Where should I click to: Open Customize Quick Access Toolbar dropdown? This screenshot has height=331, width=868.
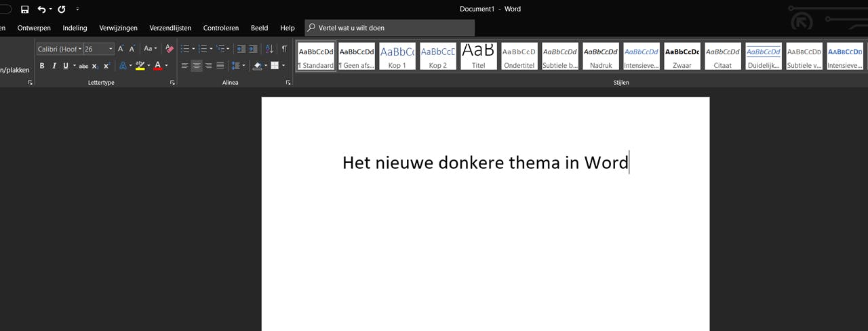[78, 9]
